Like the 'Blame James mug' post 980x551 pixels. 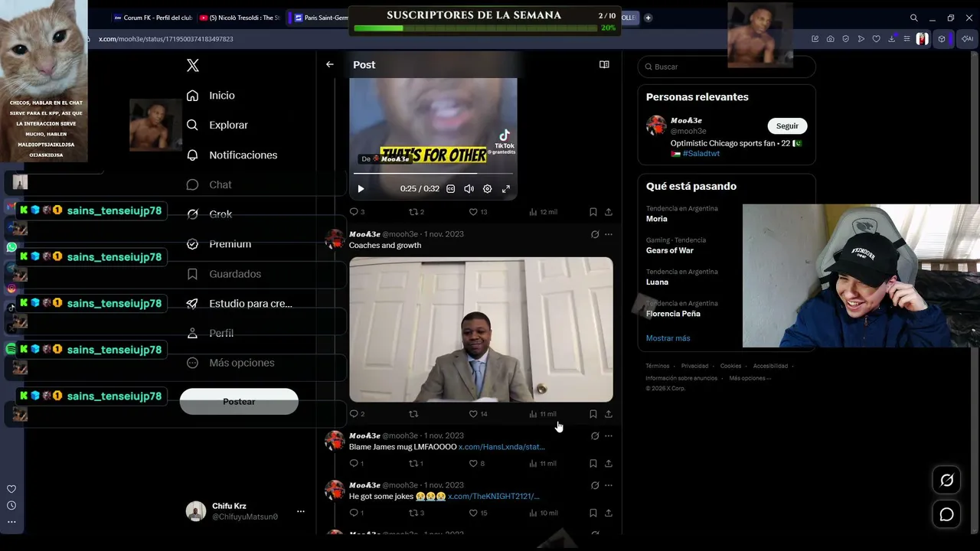(x=476, y=464)
